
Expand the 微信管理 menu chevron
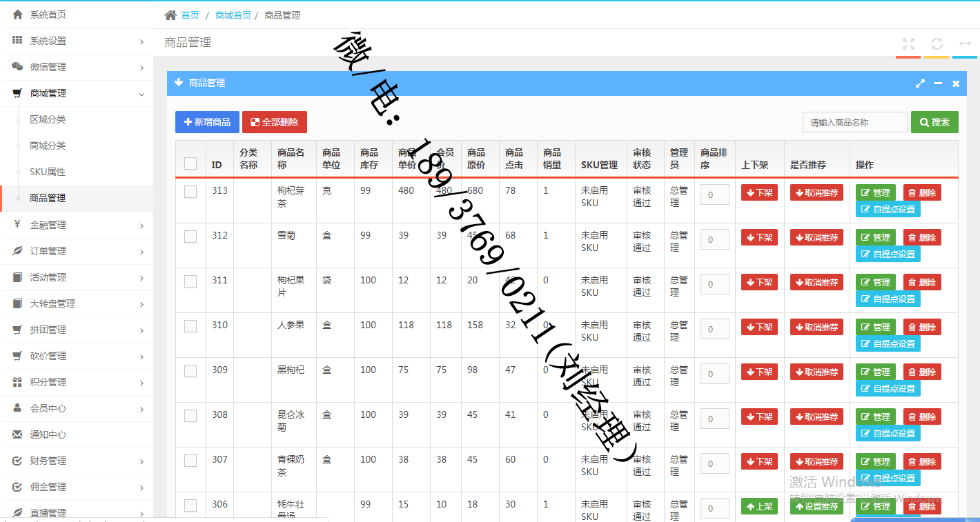pos(141,68)
